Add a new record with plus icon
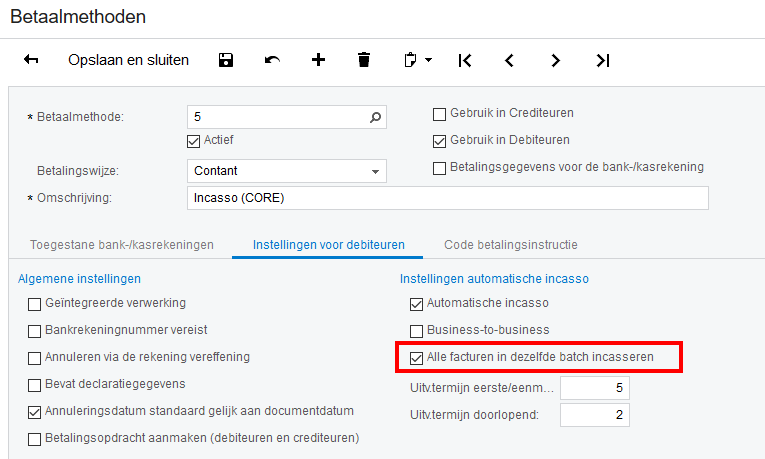Screen dimensions: 765x459 [318, 60]
